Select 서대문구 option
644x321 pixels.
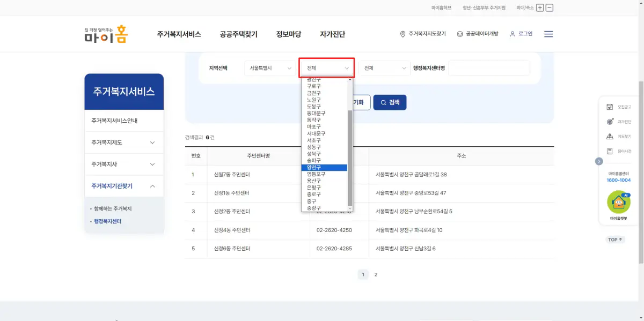[x=325, y=133]
